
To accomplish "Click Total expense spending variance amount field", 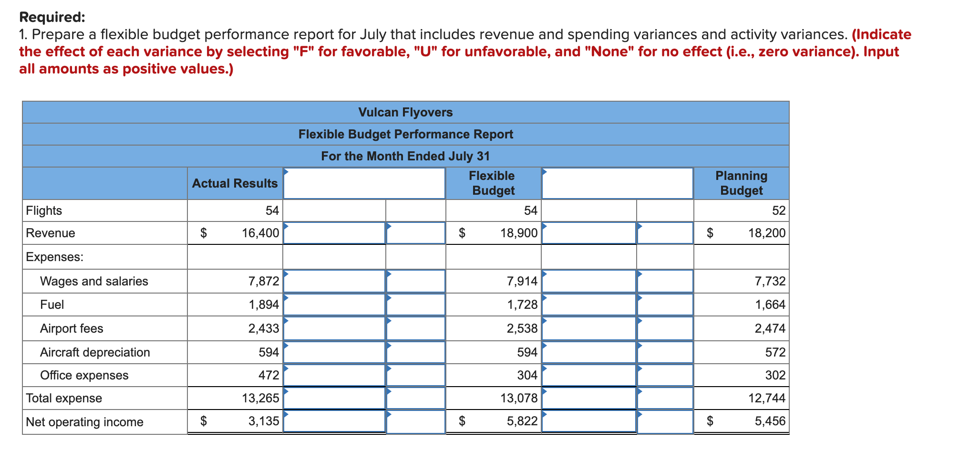I will tap(334, 398).
